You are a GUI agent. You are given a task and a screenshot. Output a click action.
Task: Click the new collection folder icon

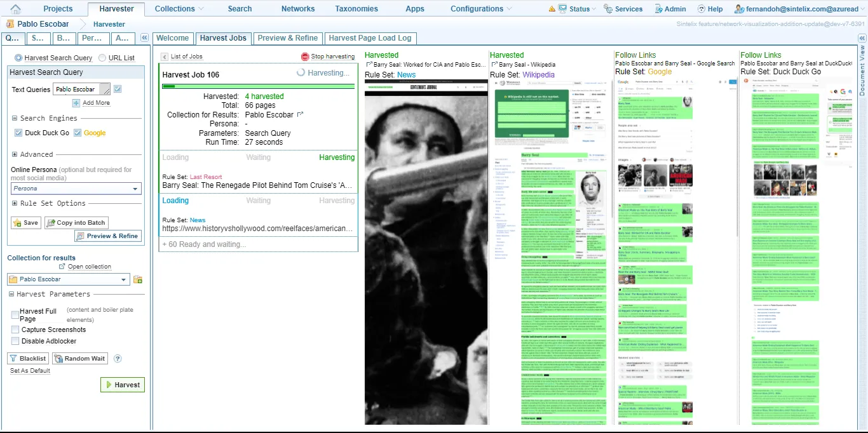tap(138, 279)
